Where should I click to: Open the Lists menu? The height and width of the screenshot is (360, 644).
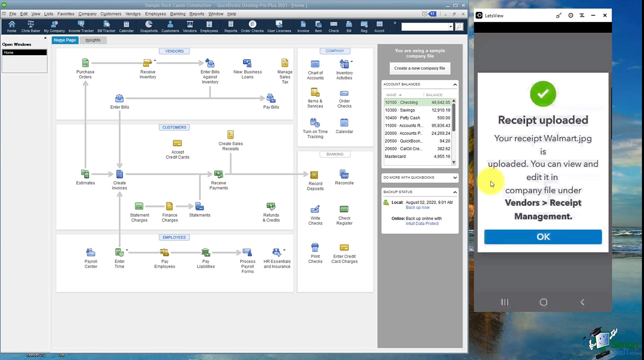click(x=49, y=14)
